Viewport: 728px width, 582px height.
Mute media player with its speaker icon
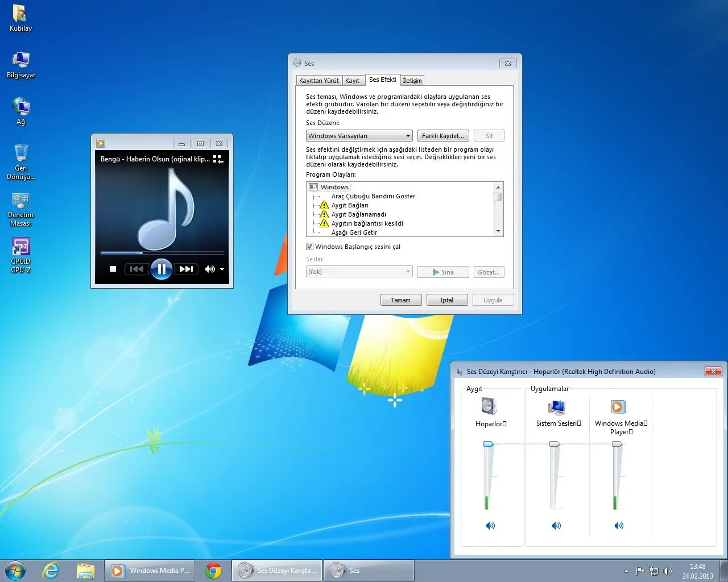[x=210, y=269]
